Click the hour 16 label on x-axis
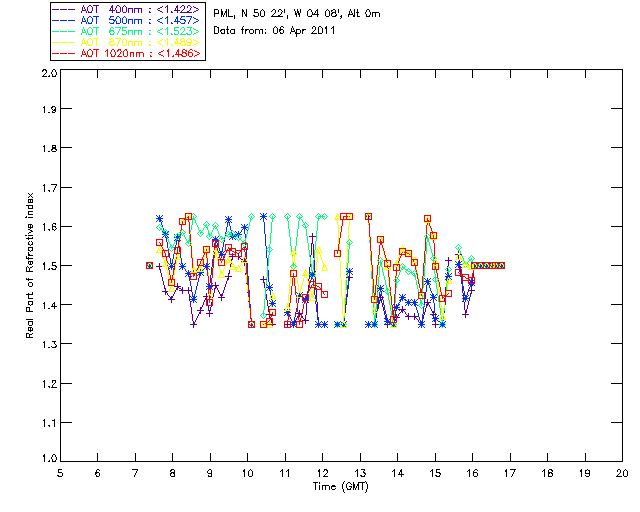Screen dimensions: 640x512 coord(472,473)
